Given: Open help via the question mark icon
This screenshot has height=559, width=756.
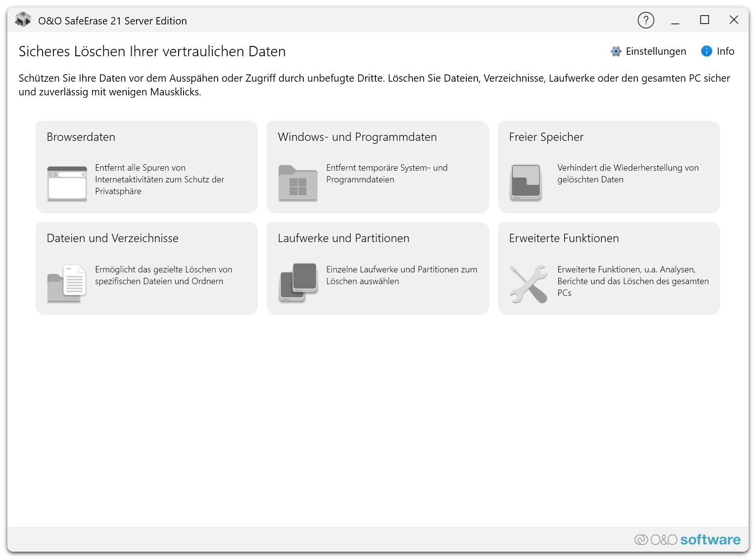Looking at the screenshot, I should point(646,20).
